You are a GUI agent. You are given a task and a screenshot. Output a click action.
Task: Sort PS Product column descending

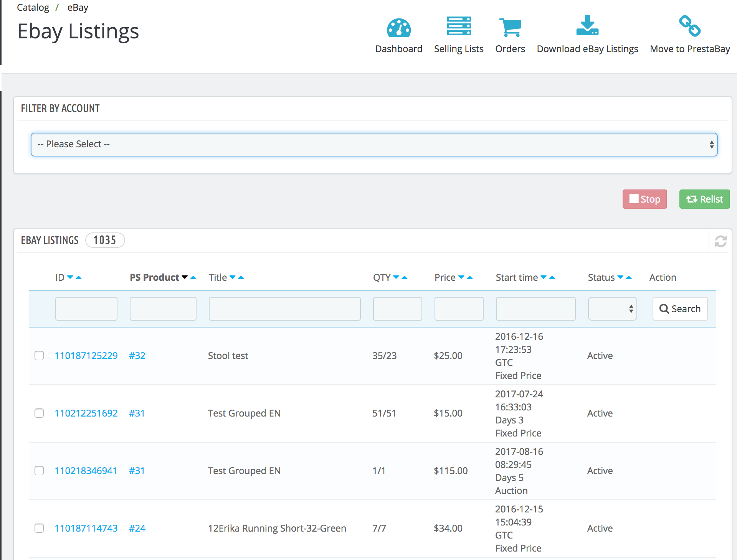tap(185, 277)
